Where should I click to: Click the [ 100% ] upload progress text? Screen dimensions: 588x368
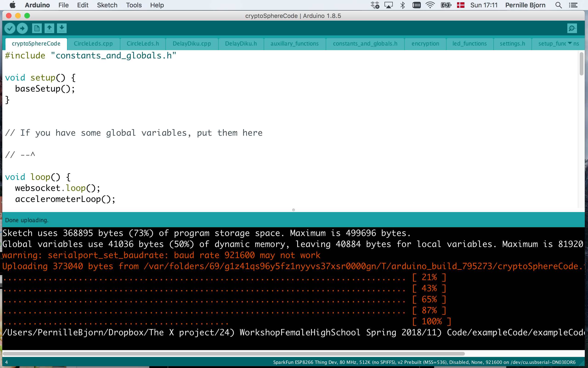(432, 322)
